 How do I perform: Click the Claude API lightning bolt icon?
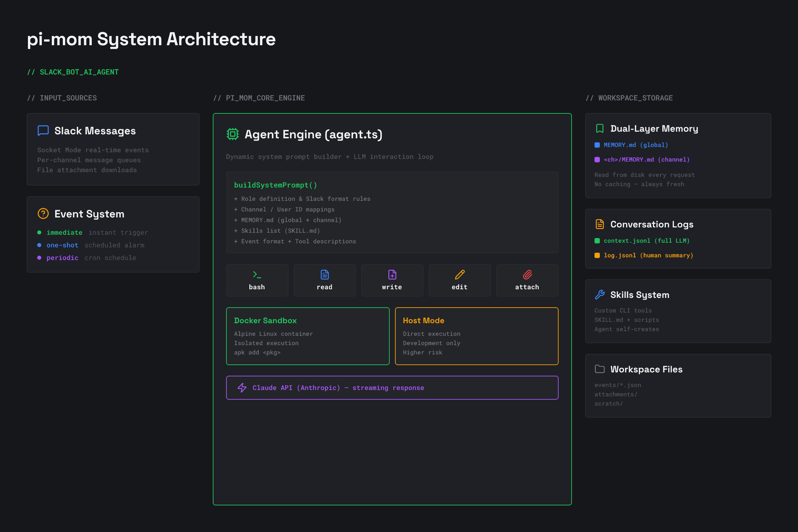tap(242, 387)
